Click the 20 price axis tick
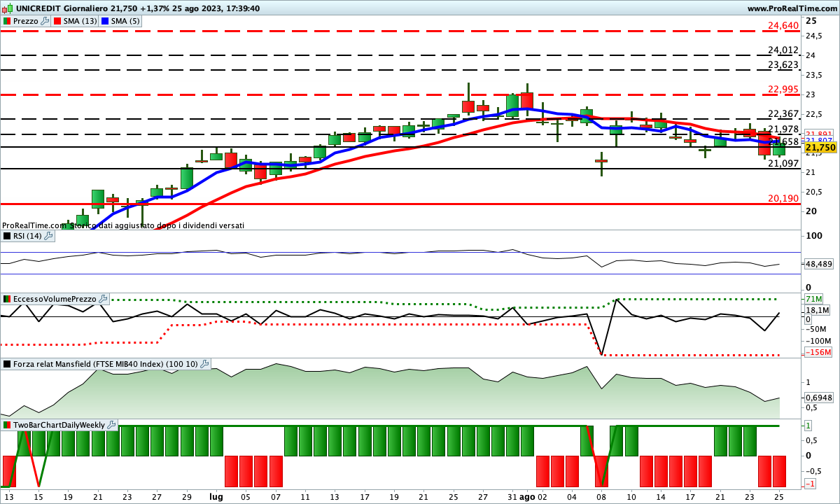This screenshot has width=840, height=504. (811, 211)
